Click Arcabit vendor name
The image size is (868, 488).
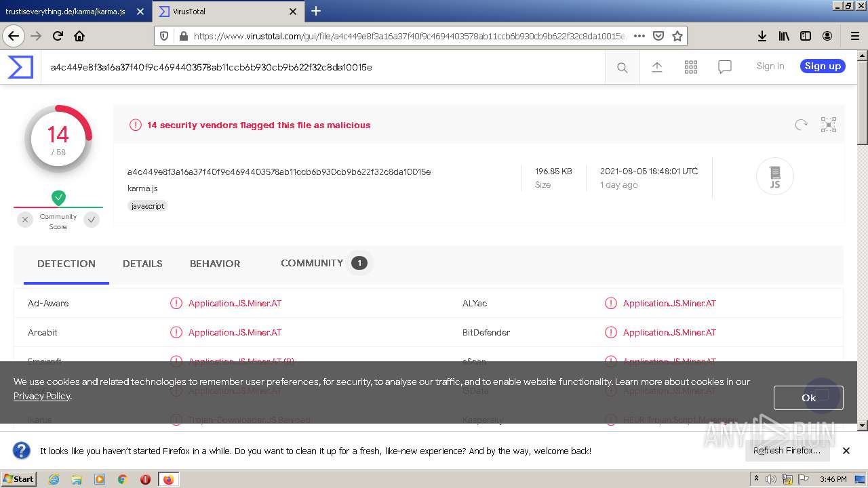click(43, 333)
